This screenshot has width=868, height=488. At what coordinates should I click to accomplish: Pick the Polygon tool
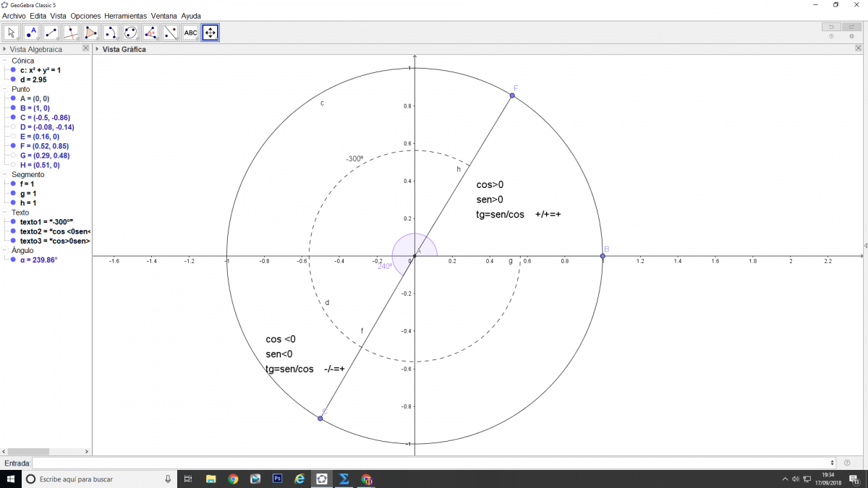pyautogui.click(x=90, y=33)
